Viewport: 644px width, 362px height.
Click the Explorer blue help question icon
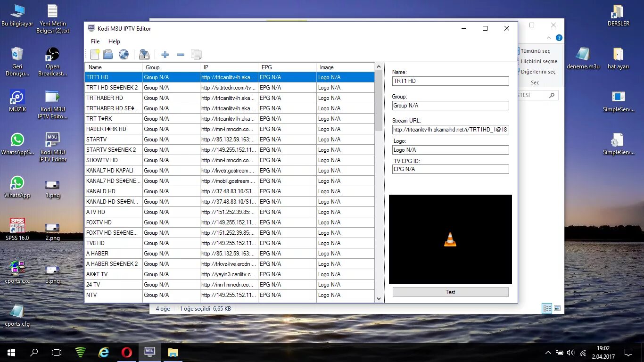[x=559, y=38]
